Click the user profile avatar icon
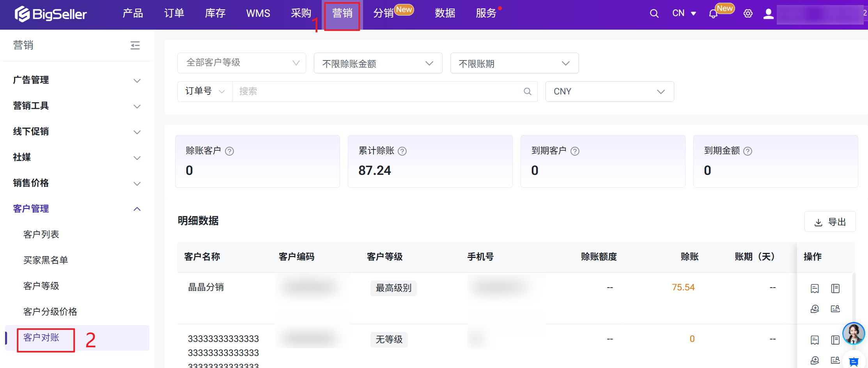 (x=768, y=14)
